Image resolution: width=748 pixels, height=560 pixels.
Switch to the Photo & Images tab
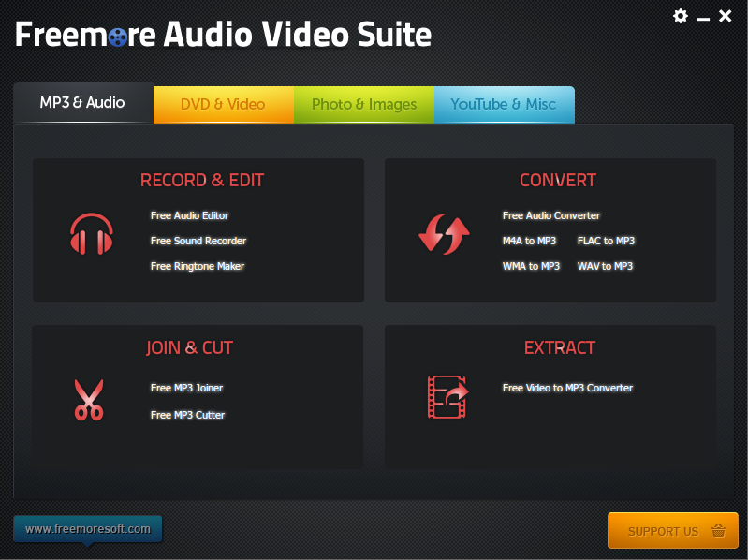pos(364,105)
